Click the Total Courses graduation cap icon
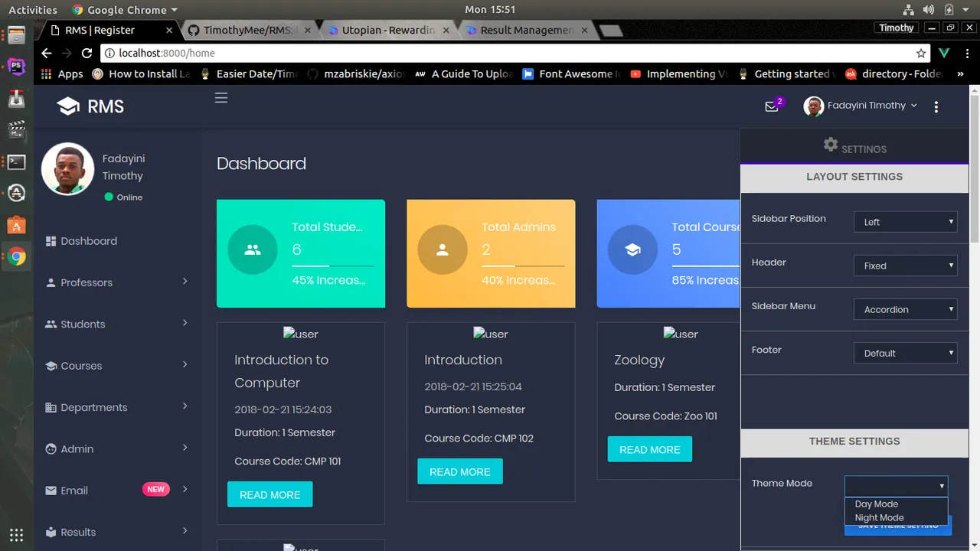 632,249
